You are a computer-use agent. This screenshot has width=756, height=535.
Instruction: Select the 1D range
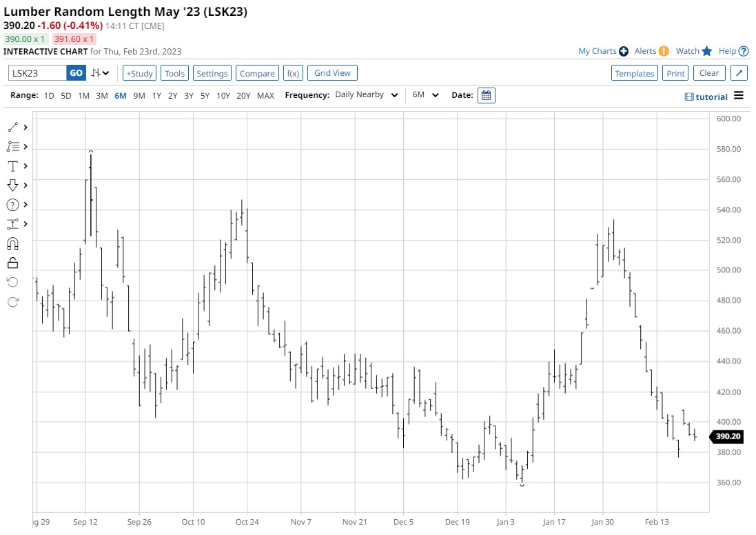49,96
